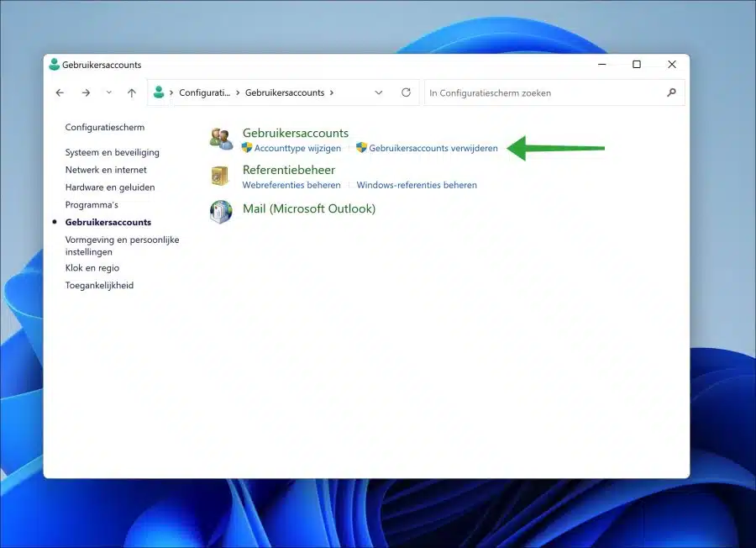The image size is (756, 548).
Task: Expand the chevron after Gebruikersaccounts breadcrumb
Action: (331, 92)
